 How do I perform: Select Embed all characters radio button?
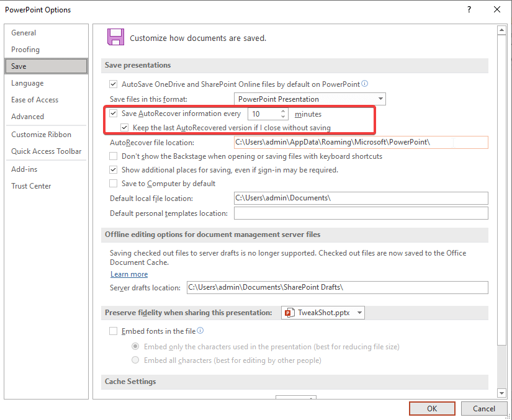[x=135, y=360]
